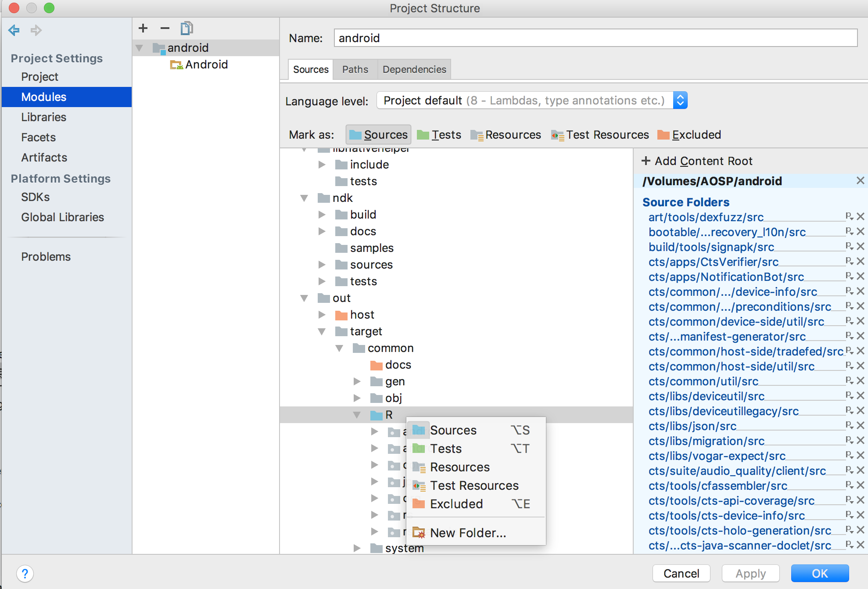The height and width of the screenshot is (589, 868).
Task: Click the module Name input field
Action: (x=595, y=38)
